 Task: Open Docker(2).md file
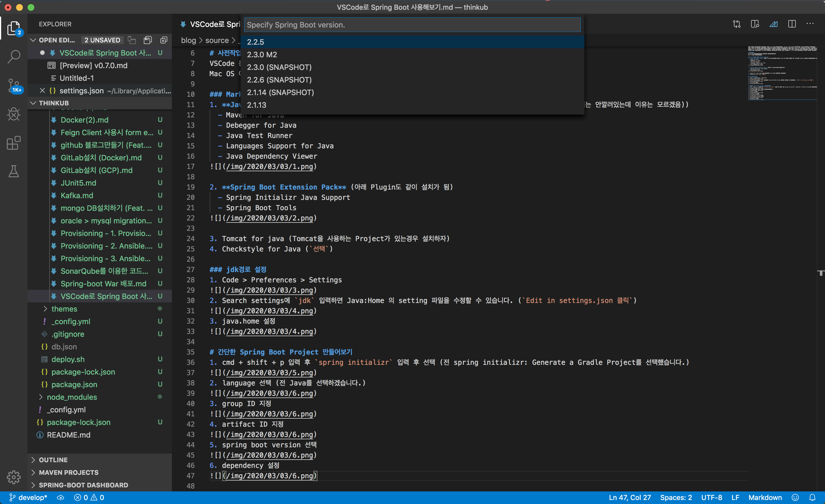[x=100, y=120]
